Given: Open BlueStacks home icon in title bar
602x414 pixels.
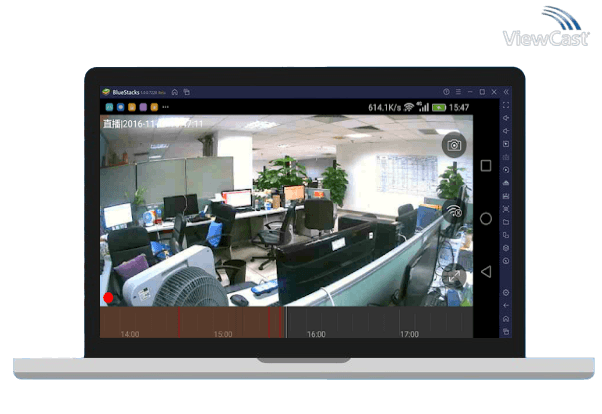Looking at the screenshot, I should (x=175, y=92).
